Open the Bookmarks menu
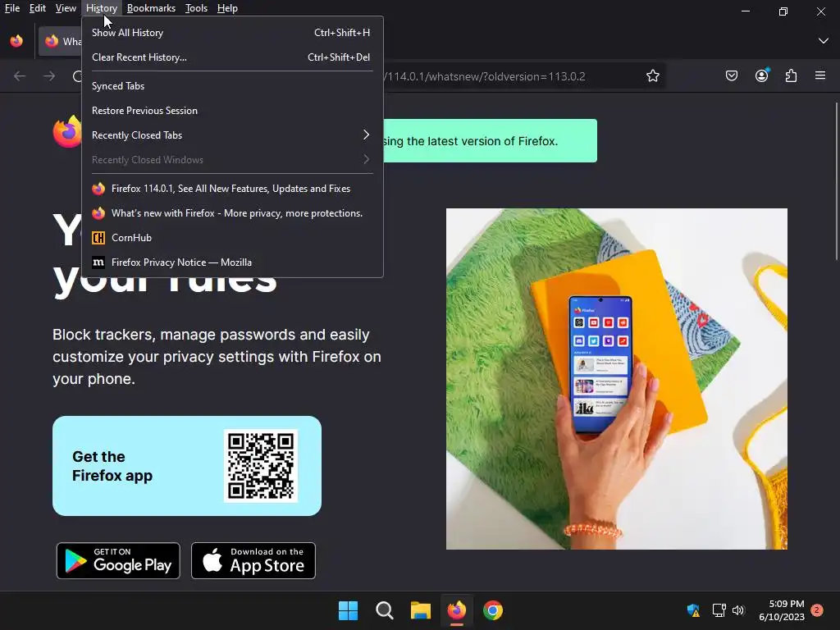The image size is (840, 630). (151, 8)
